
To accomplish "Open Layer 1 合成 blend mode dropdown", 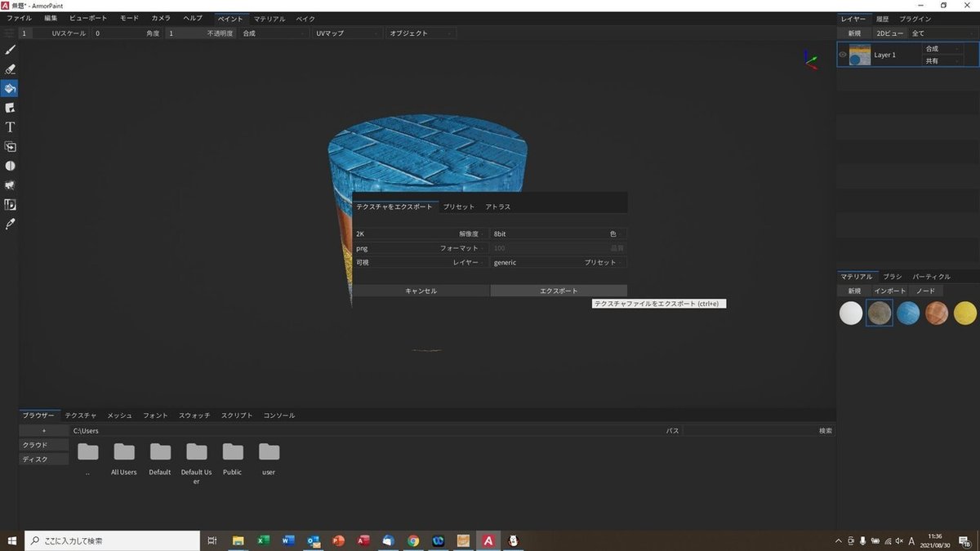I will [942, 49].
